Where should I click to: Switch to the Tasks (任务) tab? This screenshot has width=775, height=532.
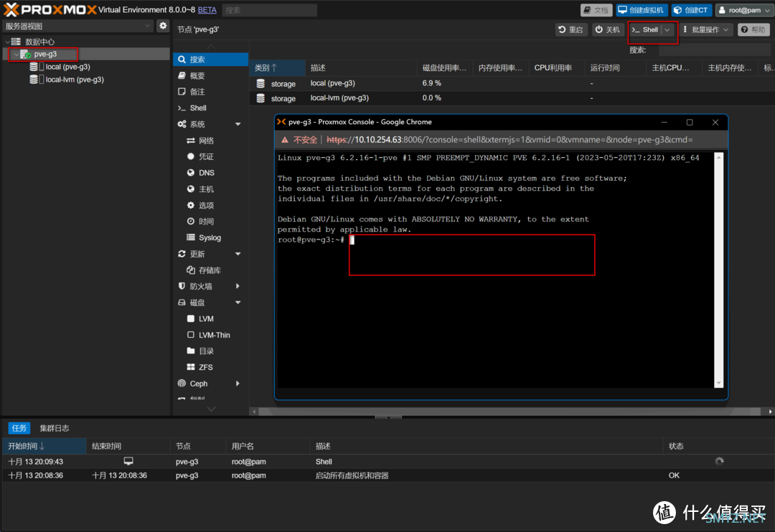click(19, 428)
